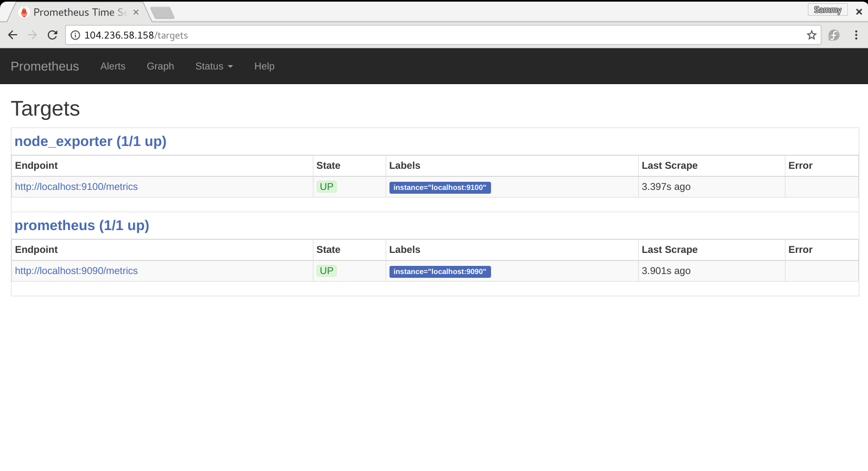Collapse the node_exporter (1/1 up) section

tap(91, 141)
